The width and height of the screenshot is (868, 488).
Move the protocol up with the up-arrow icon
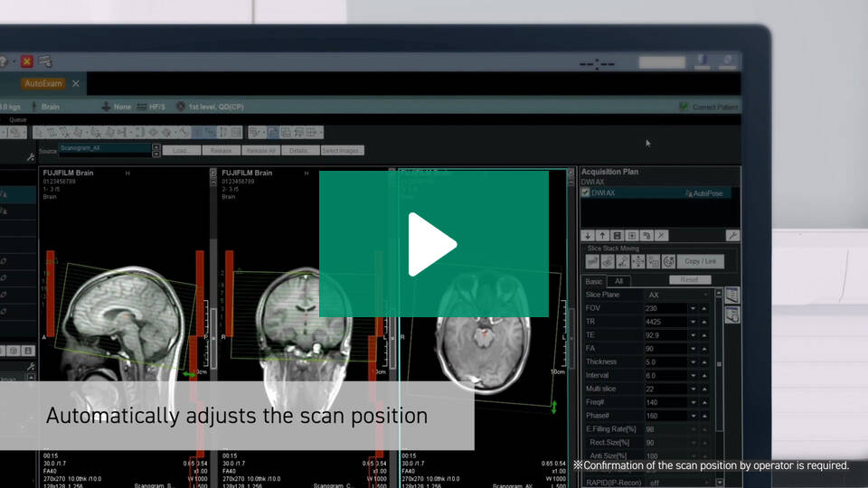point(603,236)
